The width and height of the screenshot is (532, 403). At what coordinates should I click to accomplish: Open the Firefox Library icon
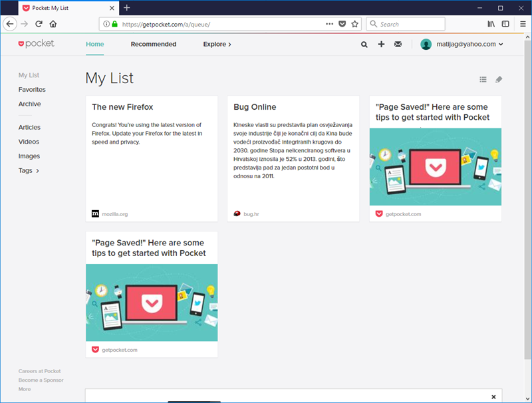click(491, 24)
